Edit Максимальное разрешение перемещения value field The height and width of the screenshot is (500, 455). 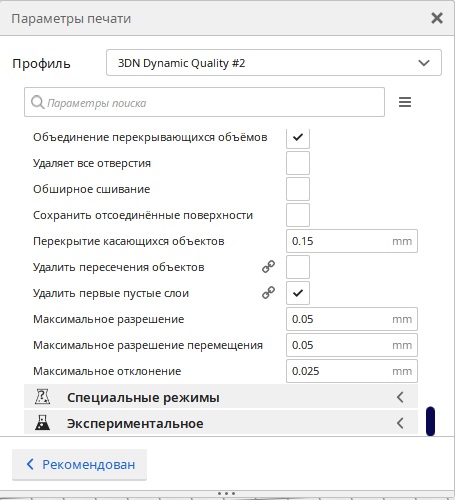pyautogui.click(x=352, y=345)
